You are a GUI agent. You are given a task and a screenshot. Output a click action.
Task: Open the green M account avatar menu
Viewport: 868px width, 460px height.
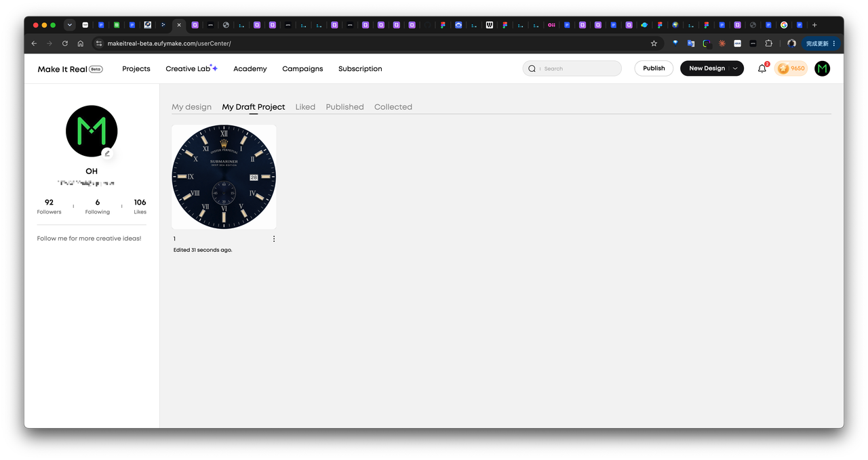822,68
